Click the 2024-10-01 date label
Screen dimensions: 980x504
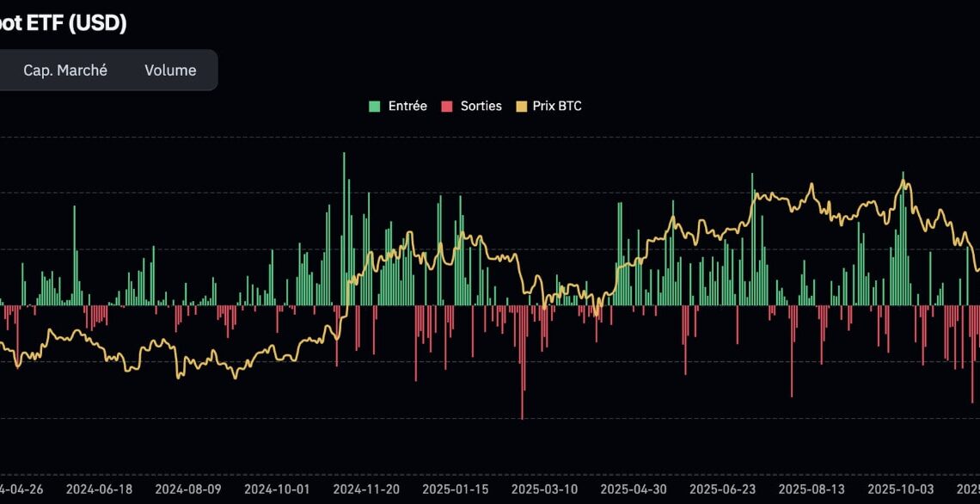tap(278, 489)
